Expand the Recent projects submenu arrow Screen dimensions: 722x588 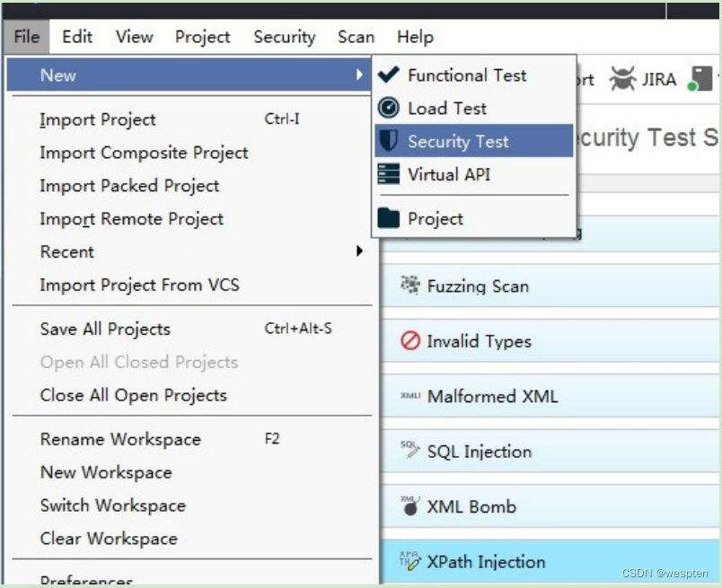click(359, 251)
